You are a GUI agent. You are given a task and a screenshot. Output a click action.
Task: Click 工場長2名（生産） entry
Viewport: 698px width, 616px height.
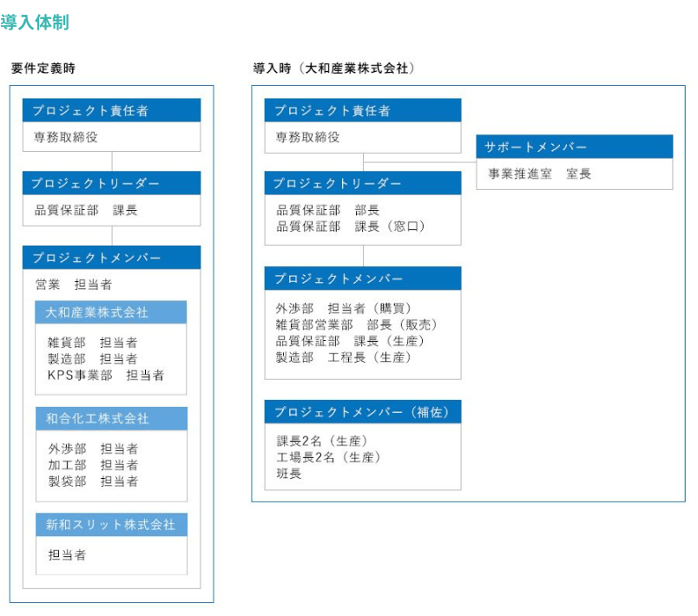click(x=328, y=456)
